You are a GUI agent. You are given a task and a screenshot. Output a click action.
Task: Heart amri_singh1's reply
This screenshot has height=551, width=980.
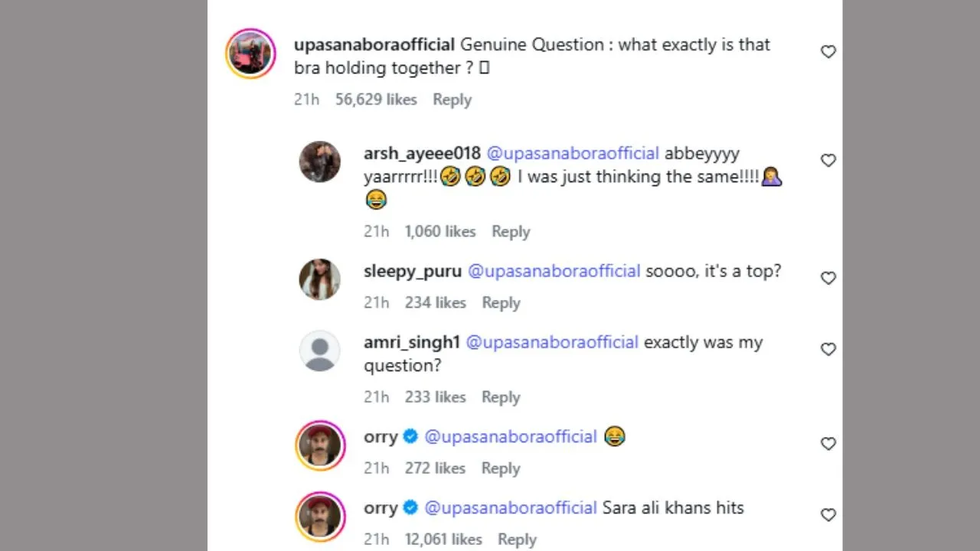pos(828,350)
